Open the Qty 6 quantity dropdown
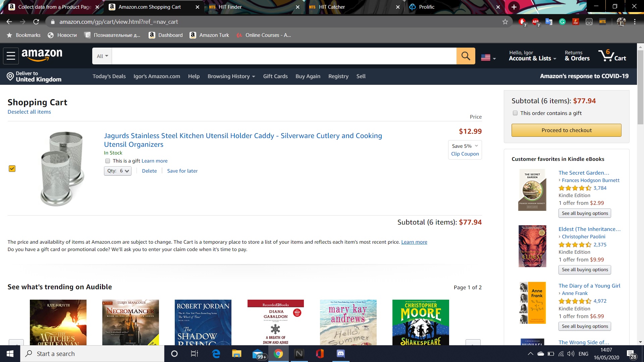Viewport: 644px width, 362px height. coord(117,171)
